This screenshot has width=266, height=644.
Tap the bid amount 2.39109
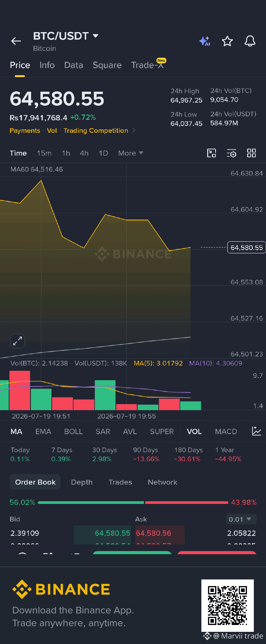(x=25, y=533)
